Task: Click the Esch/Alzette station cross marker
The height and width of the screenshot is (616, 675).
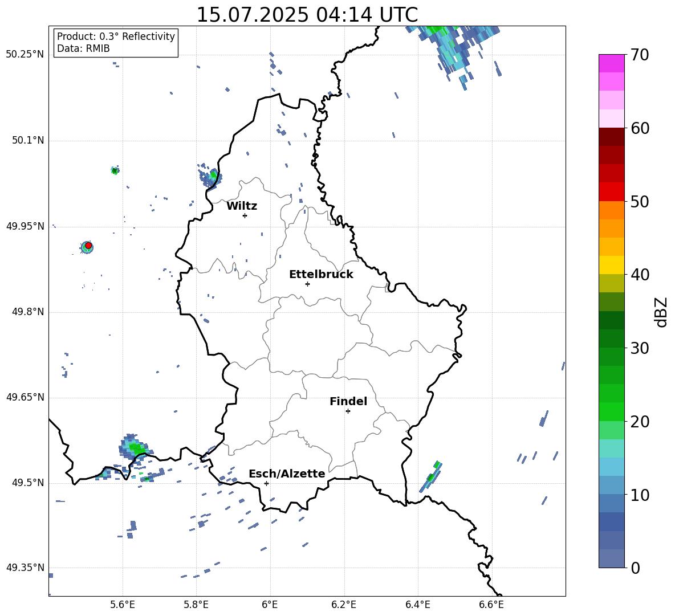Action: tap(266, 483)
